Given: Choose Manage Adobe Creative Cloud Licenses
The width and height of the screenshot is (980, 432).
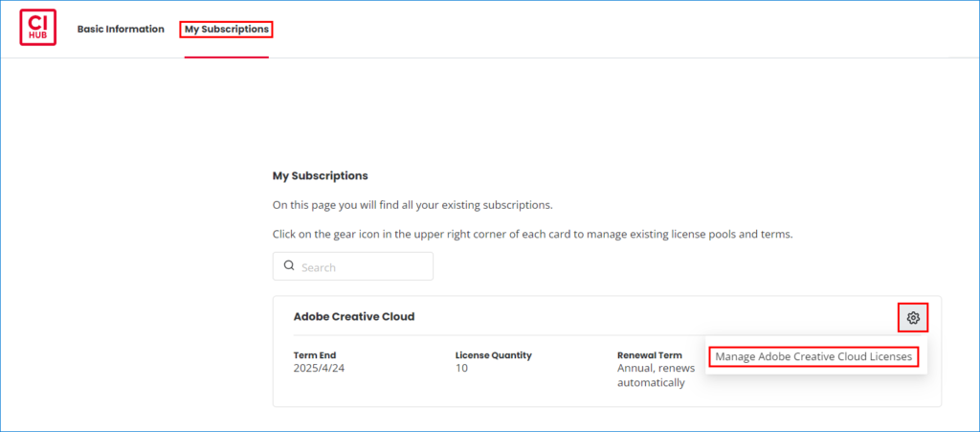Looking at the screenshot, I should pyautogui.click(x=813, y=356).
